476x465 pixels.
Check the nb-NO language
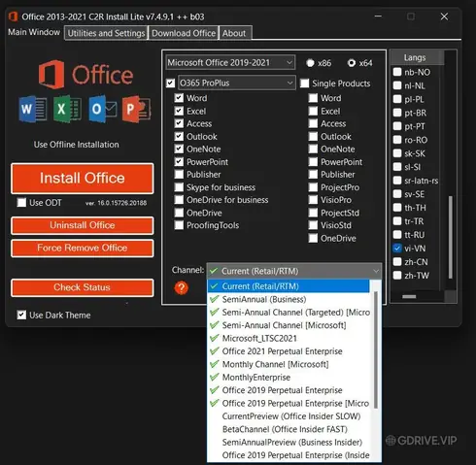tap(397, 72)
